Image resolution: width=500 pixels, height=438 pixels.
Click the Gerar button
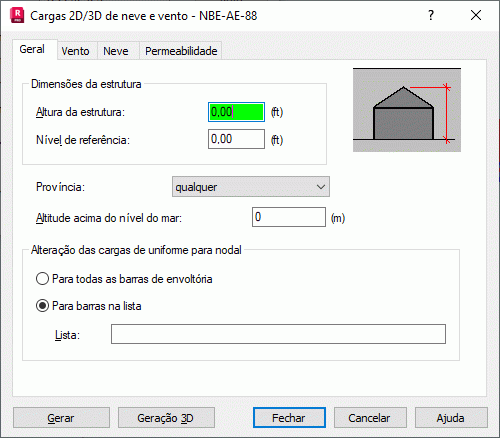(x=61, y=418)
